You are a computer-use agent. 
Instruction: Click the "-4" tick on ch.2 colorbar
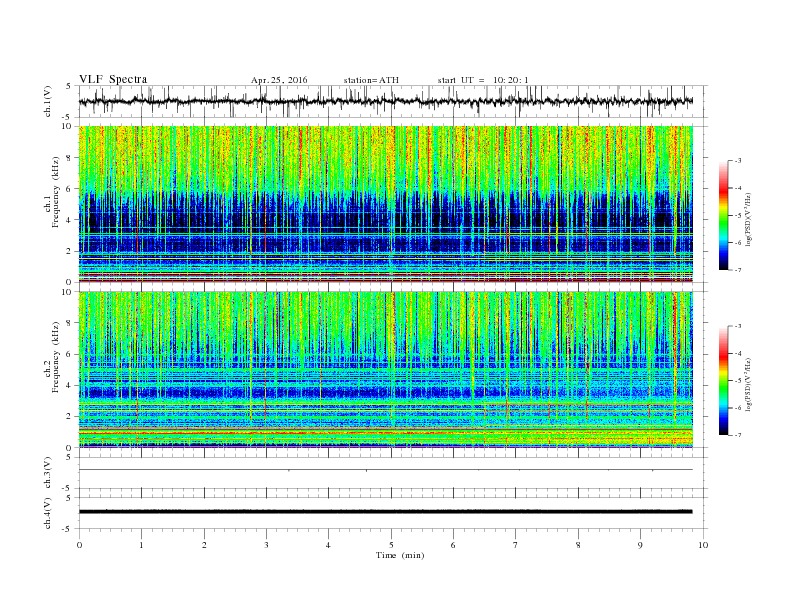(737, 353)
